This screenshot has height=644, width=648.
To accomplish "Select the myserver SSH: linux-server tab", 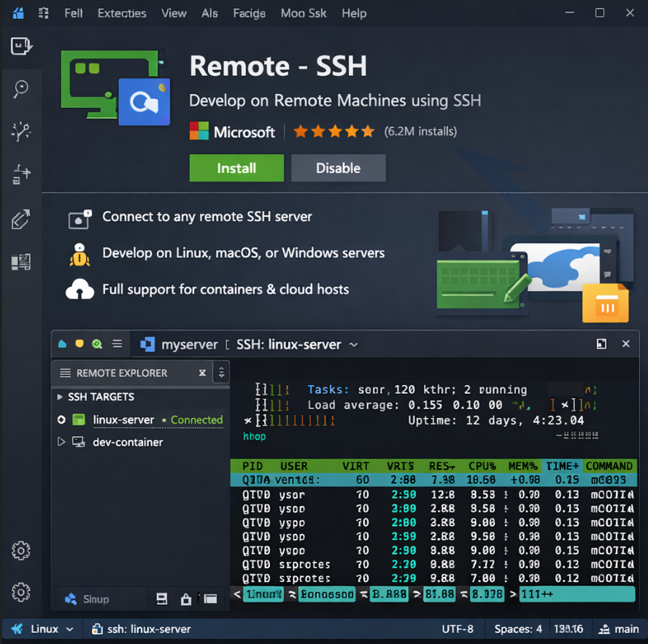I will point(248,344).
